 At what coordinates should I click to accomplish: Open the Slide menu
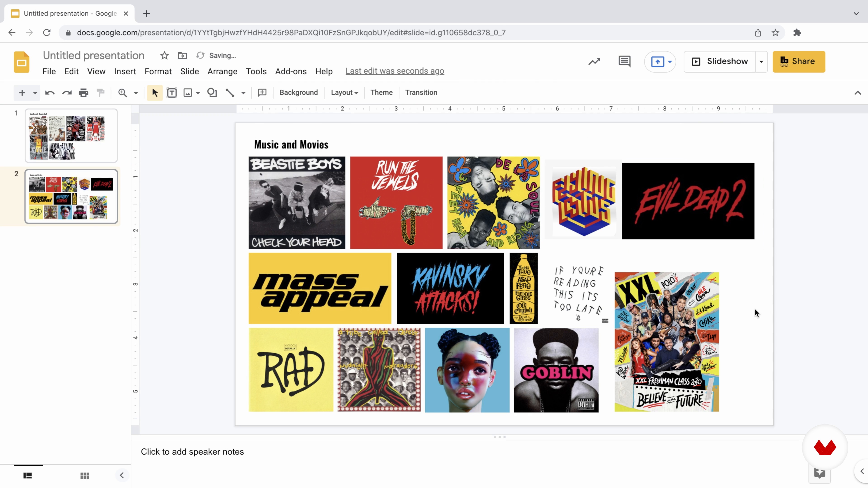pos(189,71)
